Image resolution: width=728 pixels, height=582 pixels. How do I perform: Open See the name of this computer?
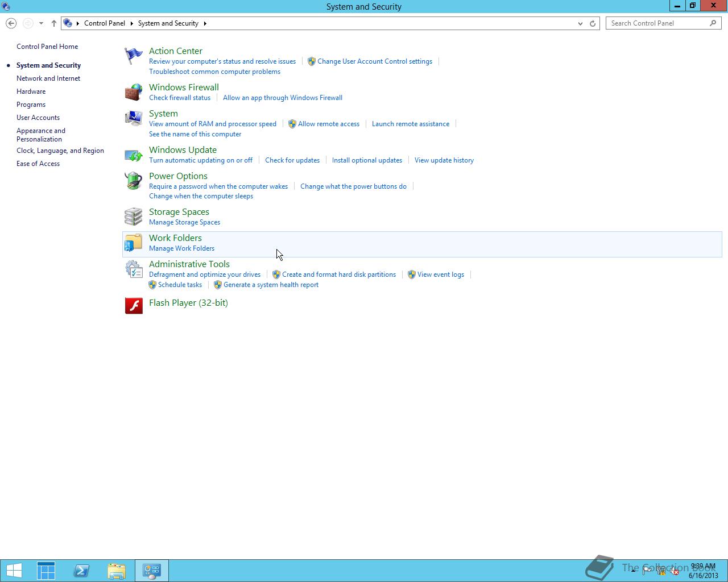click(x=195, y=134)
